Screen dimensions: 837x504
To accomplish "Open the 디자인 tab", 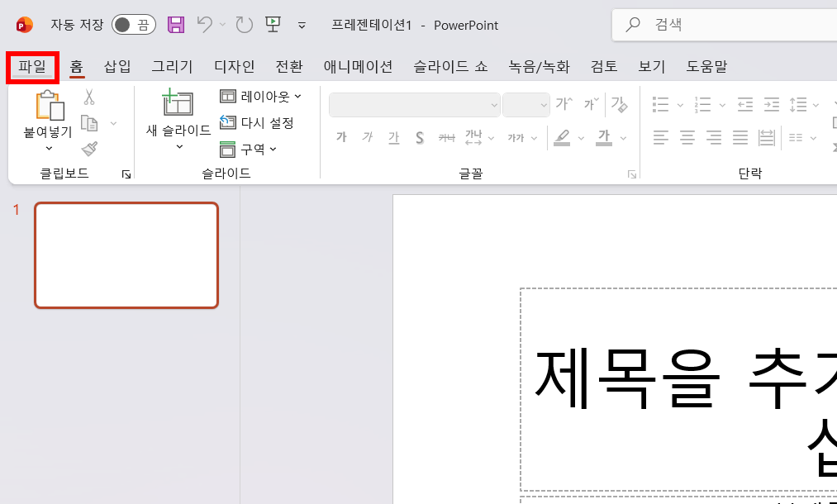I will [235, 67].
